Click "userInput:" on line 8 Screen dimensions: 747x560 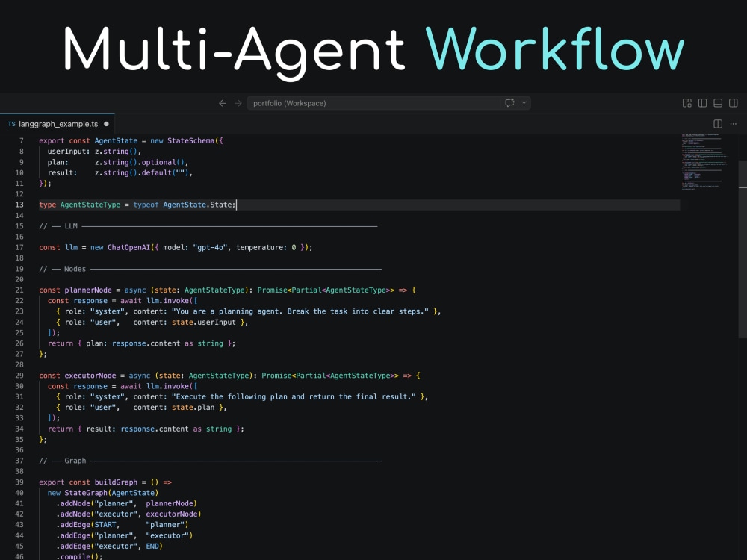[x=69, y=152]
